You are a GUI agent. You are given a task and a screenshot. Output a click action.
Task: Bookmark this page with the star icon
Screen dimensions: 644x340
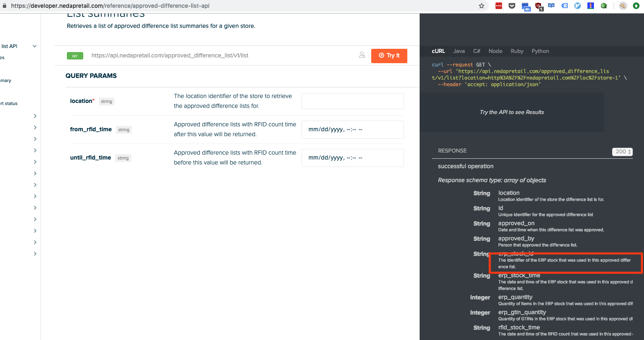click(x=482, y=6)
